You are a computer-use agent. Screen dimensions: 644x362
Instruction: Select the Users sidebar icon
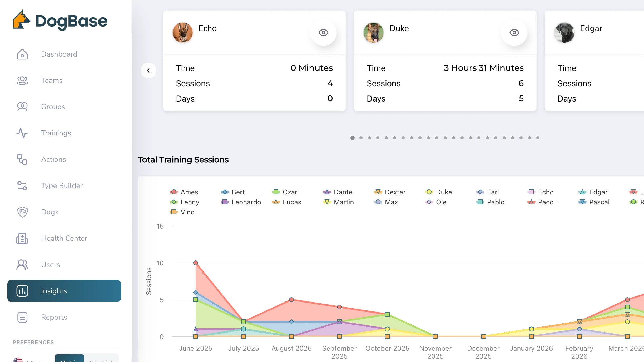pyautogui.click(x=22, y=265)
